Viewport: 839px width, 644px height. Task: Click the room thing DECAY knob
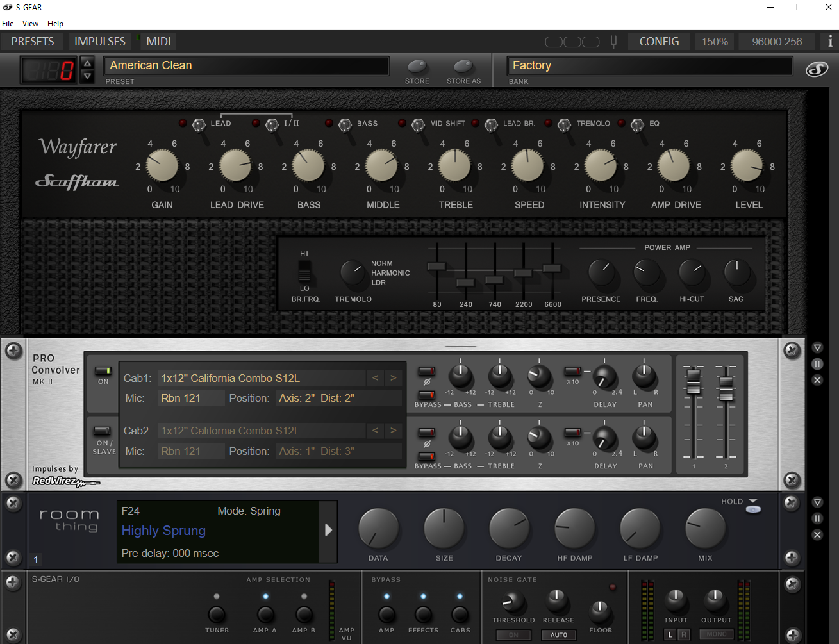click(510, 529)
